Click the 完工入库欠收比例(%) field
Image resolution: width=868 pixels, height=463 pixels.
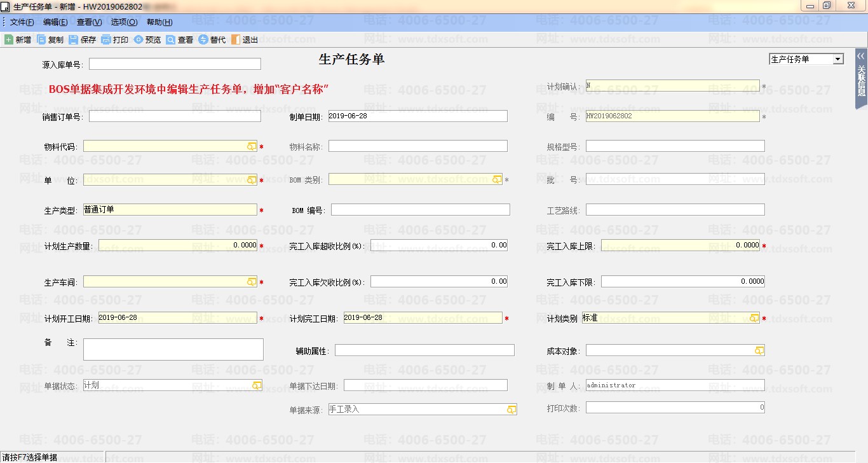439,281
